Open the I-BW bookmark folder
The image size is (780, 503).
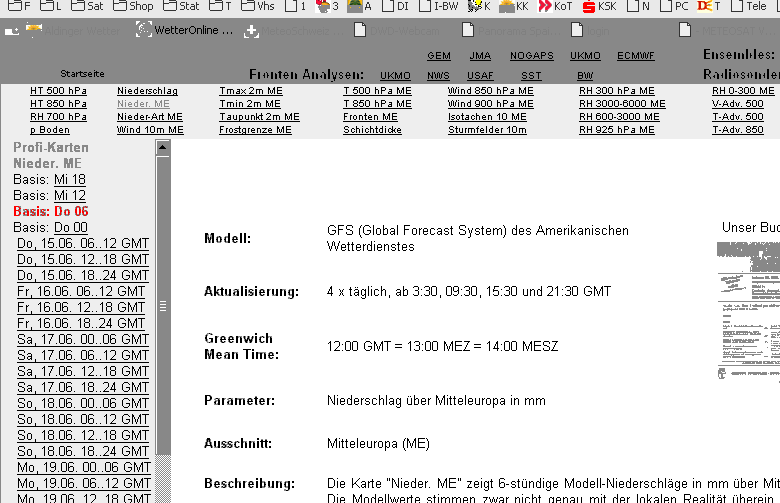[x=440, y=6]
